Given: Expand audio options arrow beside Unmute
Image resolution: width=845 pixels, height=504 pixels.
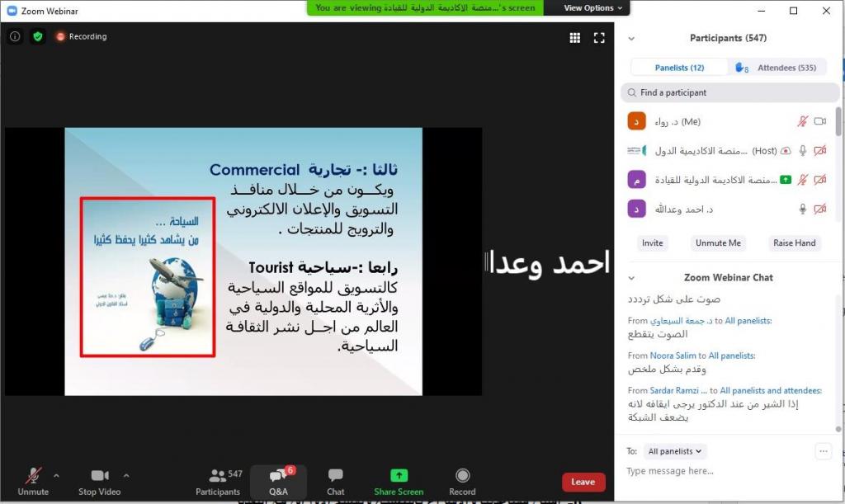Looking at the screenshot, I should click(x=56, y=475).
